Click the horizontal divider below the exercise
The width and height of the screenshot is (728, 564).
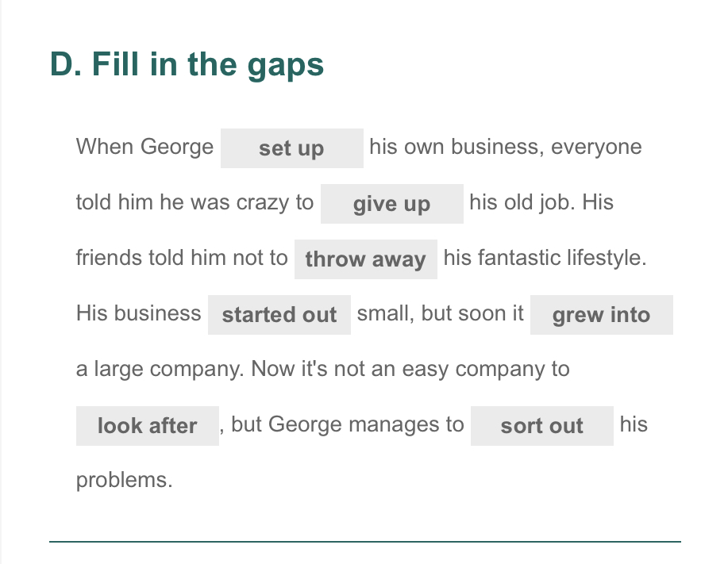364,542
